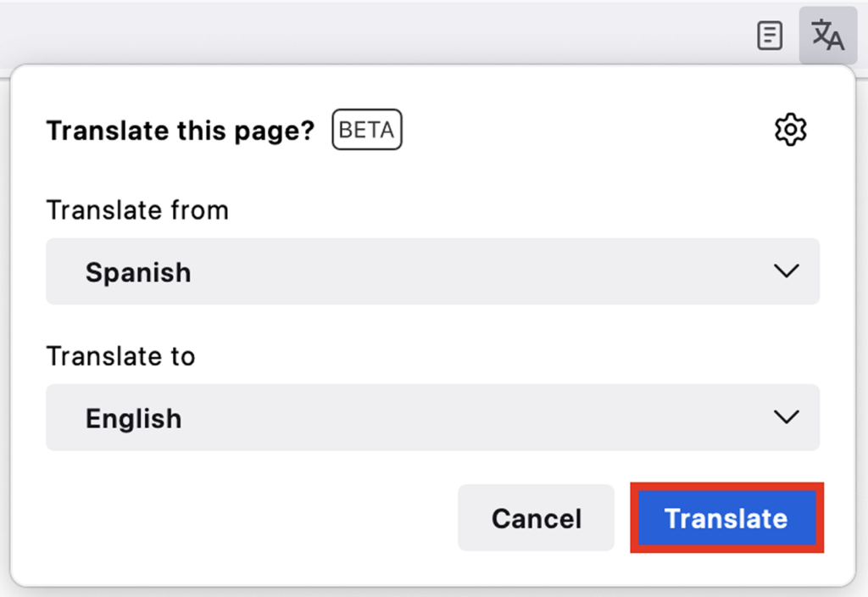
Task: Click the 'Translate from' label
Action: tap(137, 209)
